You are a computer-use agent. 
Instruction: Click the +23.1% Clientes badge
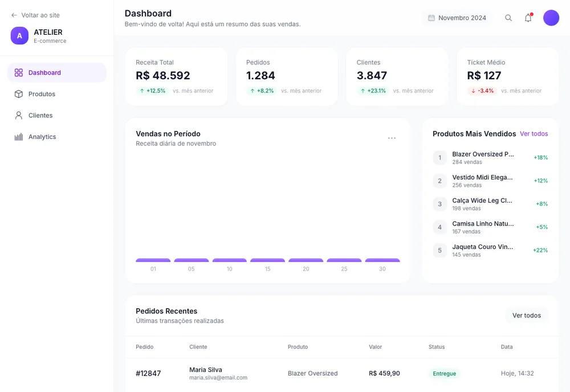tap(373, 91)
